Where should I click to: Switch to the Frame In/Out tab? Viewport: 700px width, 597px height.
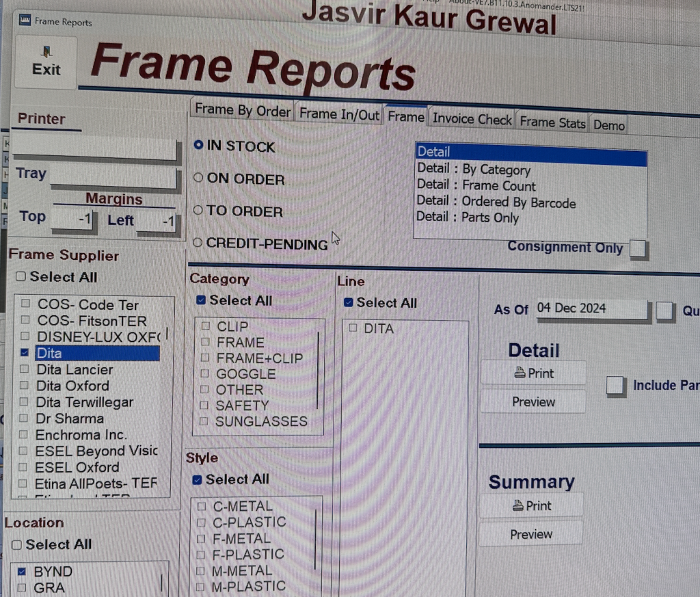pyautogui.click(x=339, y=114)
